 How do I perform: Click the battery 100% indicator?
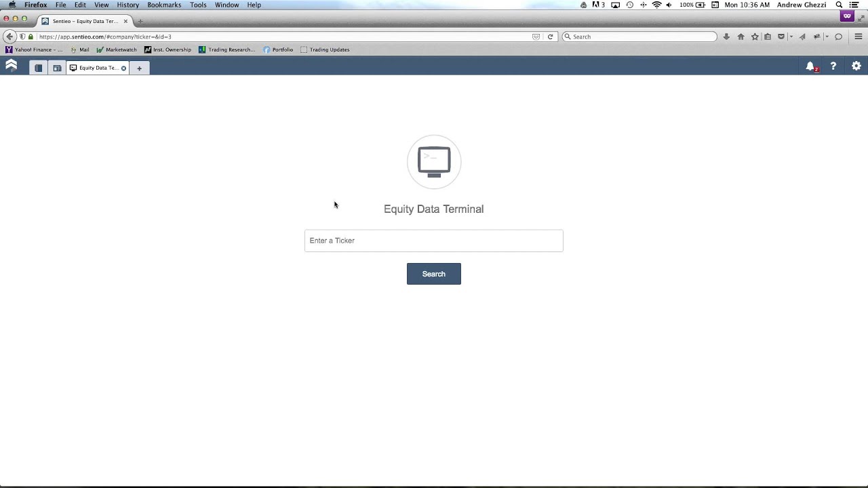tap(692, 5)
